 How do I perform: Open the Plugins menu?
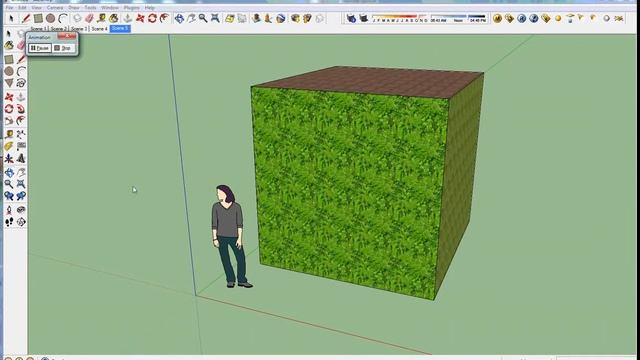coord(132,7)
